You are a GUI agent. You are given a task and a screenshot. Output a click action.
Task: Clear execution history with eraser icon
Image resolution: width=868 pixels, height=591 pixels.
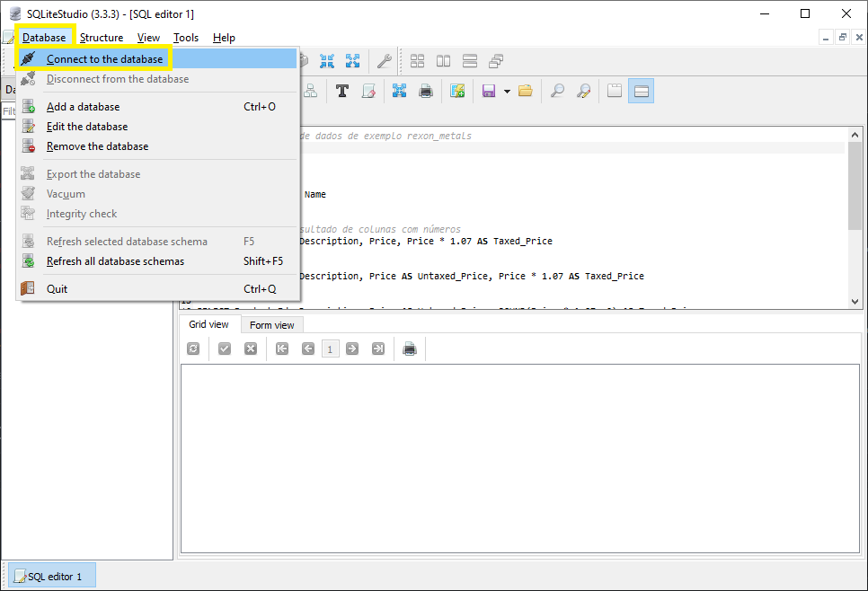(368, 91)
